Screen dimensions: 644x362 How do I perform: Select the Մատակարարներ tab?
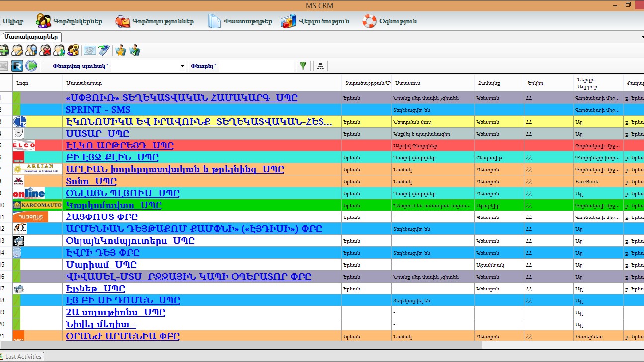tap(31, 37)
